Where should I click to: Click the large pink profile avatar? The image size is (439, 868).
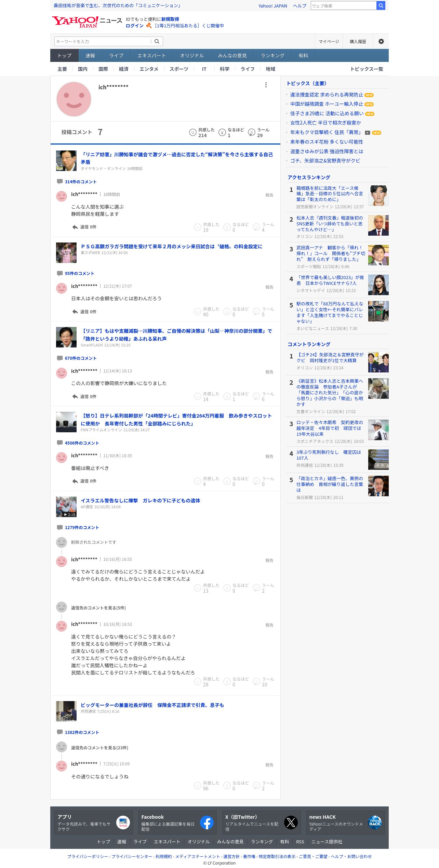pos(74,99)
